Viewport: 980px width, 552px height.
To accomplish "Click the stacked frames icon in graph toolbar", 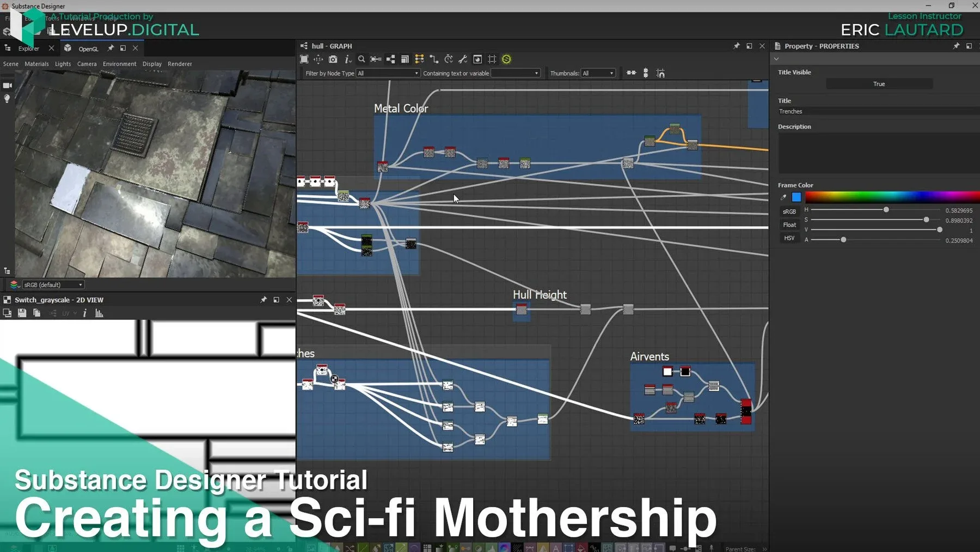I will 405,59.
